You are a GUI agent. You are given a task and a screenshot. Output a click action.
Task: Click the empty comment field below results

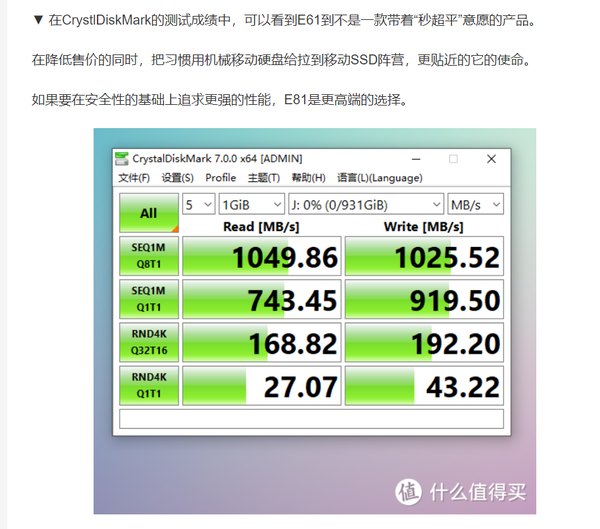[311, 419]
